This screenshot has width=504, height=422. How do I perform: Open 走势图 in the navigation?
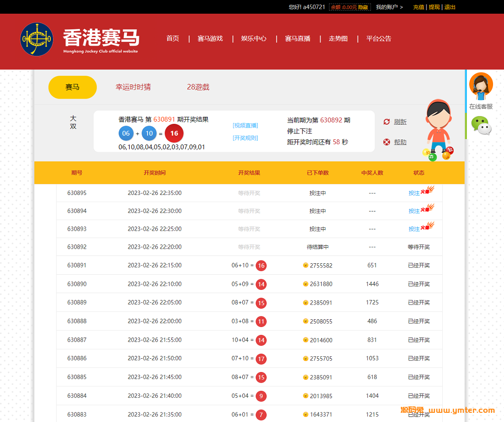[x=338, y=39]
